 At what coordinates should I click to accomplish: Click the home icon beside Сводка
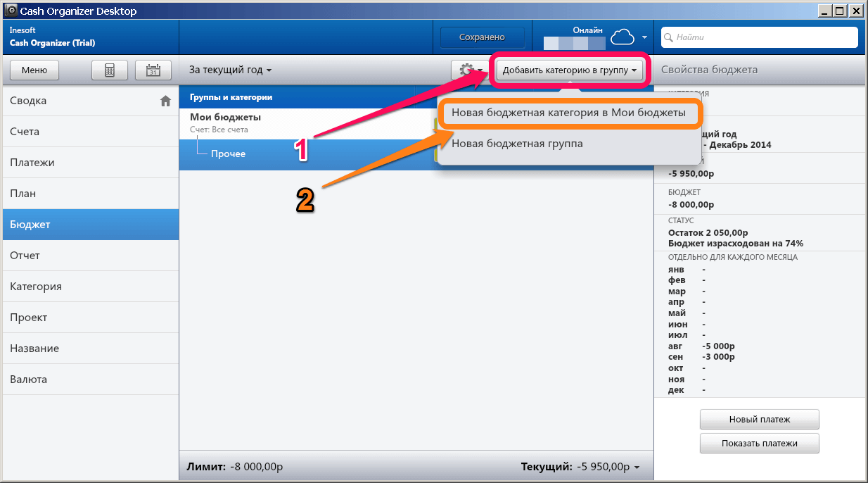point(165,101)
